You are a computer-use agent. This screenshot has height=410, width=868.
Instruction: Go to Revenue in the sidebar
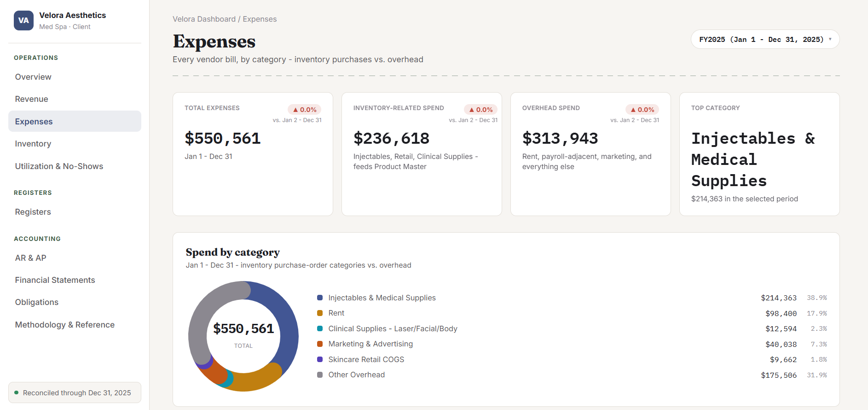[75, 99]
